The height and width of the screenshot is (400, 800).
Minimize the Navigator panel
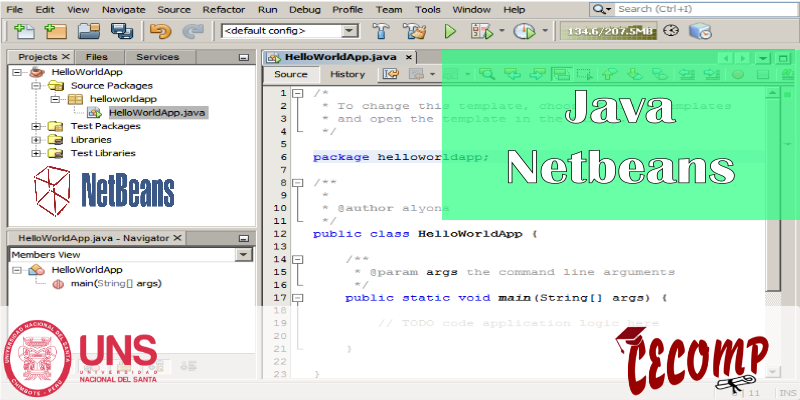point(244,238)
